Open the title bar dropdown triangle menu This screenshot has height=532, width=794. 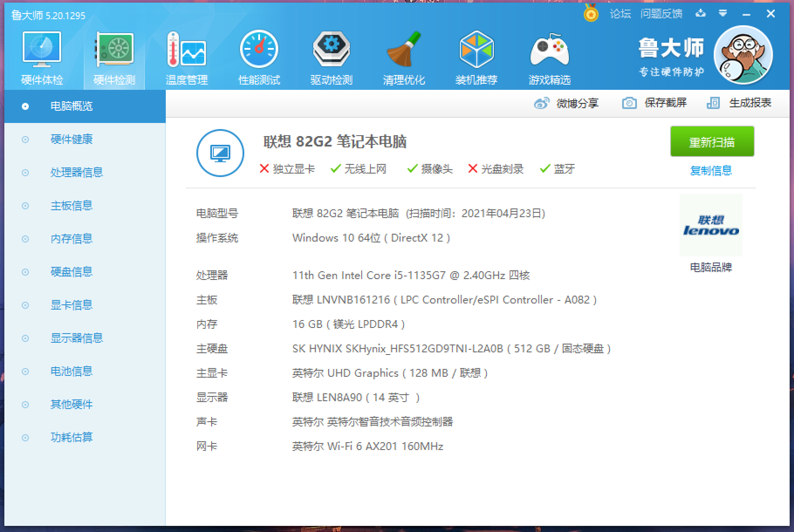pyautogui.click(x=723, y=14)
